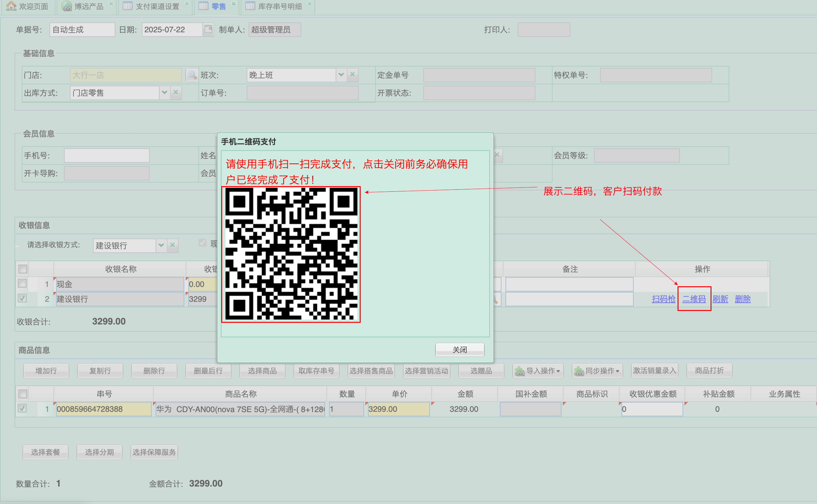This screenshot has width=817, height=504.
Task: Click the 复制行 button
Action: click(100, 371)
